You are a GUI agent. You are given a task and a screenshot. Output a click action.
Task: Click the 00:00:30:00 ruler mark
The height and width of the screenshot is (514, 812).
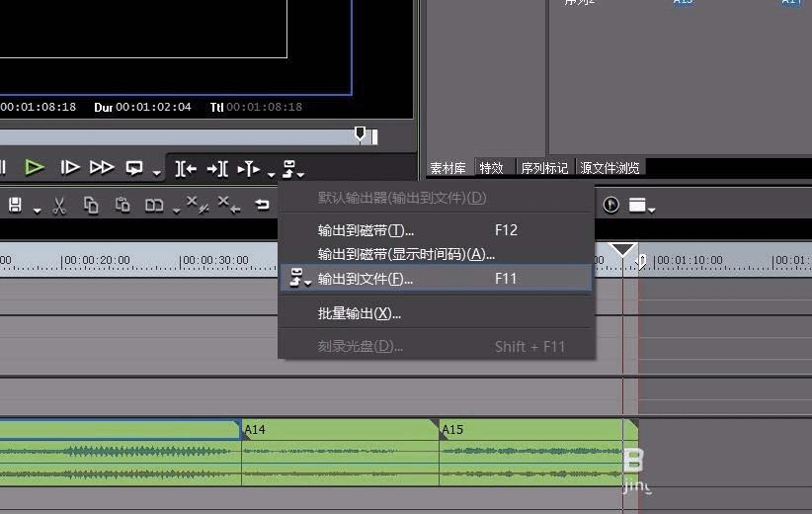tap(215, 260)
